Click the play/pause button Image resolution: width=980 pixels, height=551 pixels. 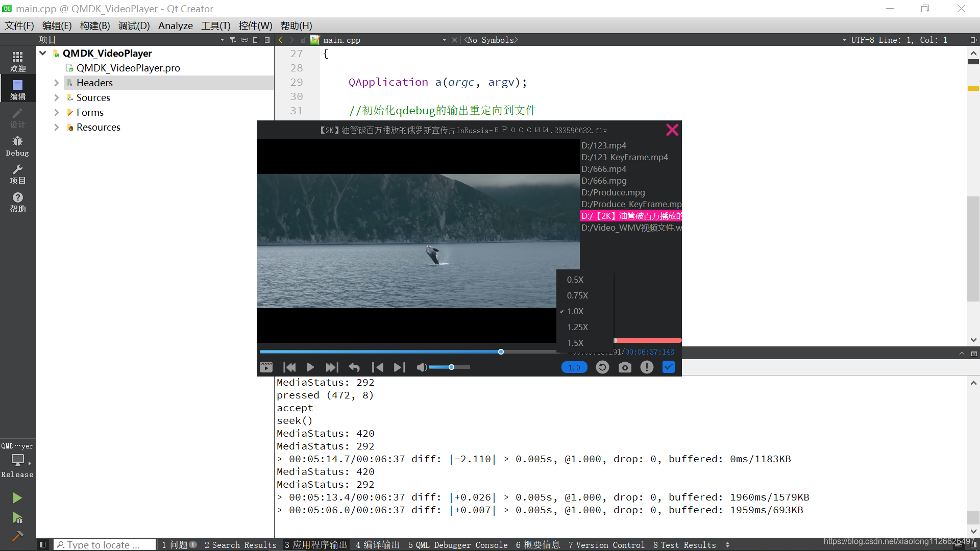(x=310, y=367)
